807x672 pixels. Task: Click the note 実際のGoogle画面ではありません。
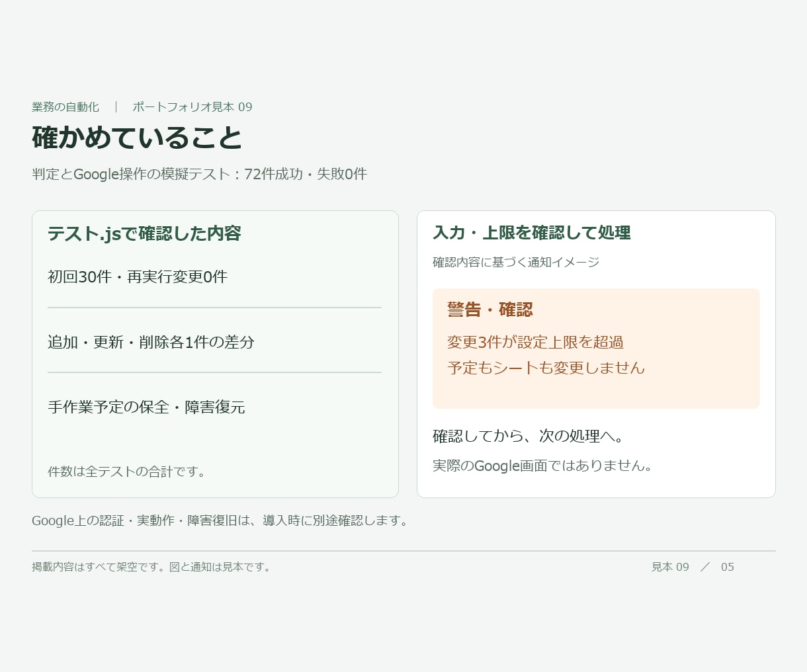point(544,465)
